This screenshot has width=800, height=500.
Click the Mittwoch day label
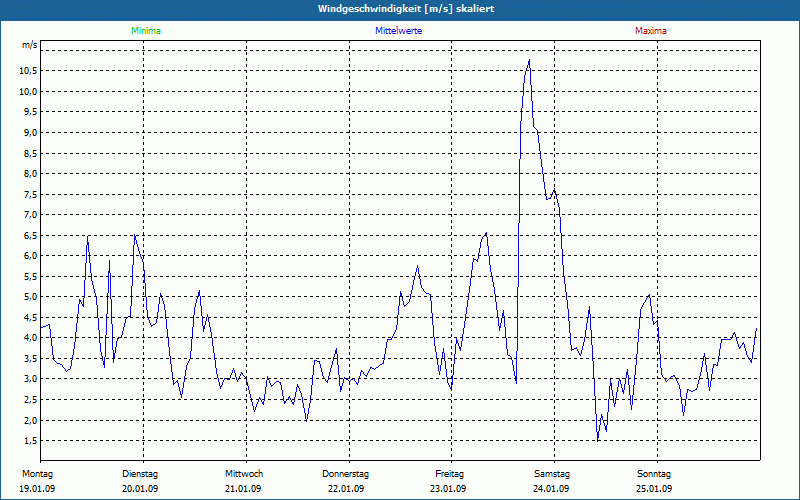pyautogui.click(x=244, y=474)
